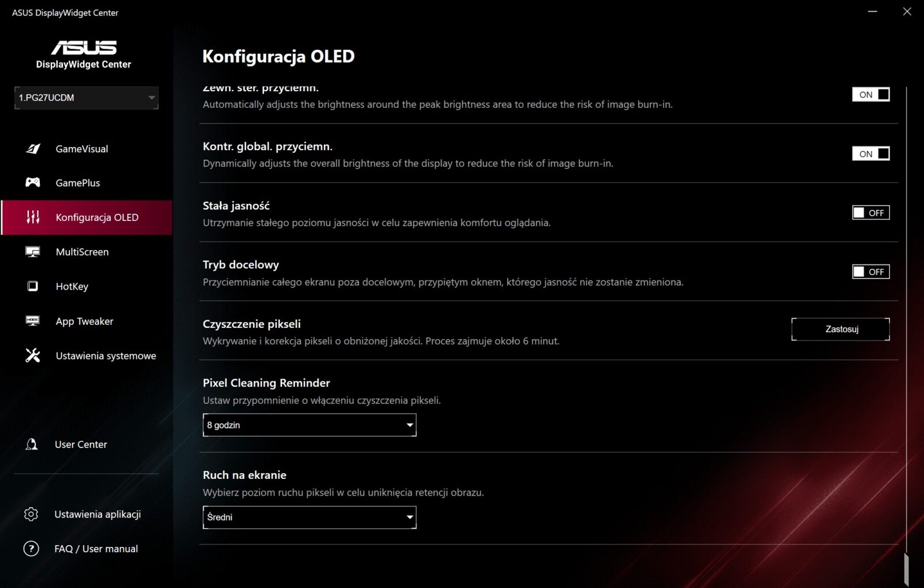Switch to the MultiScreen menu item
Viewport: 924px width, 588px height.
82,252
